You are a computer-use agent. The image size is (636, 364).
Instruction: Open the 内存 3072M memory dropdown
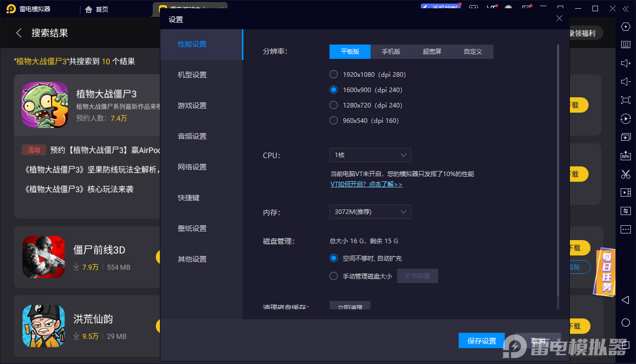[370, 212]
